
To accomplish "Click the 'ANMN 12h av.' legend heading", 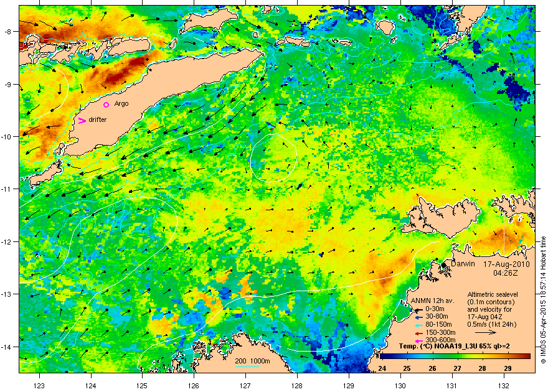I will point(433,301).
